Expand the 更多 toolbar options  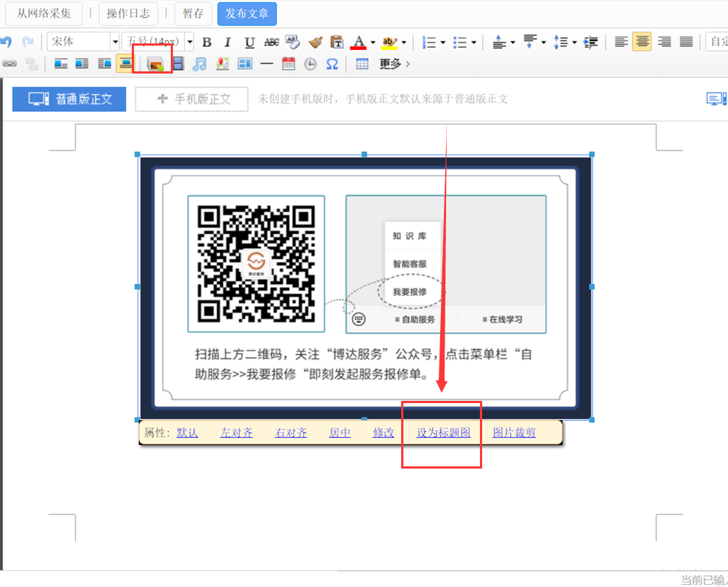[x=395, y=64]
